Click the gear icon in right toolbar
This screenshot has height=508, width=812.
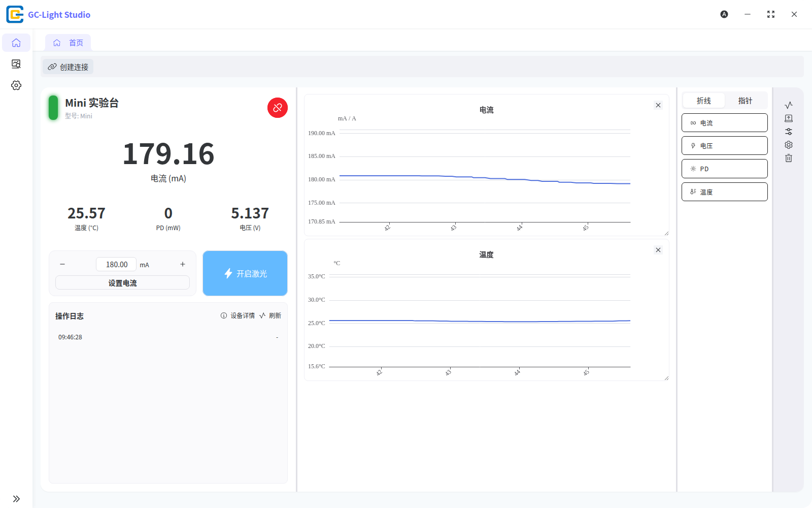click(789, 145)
